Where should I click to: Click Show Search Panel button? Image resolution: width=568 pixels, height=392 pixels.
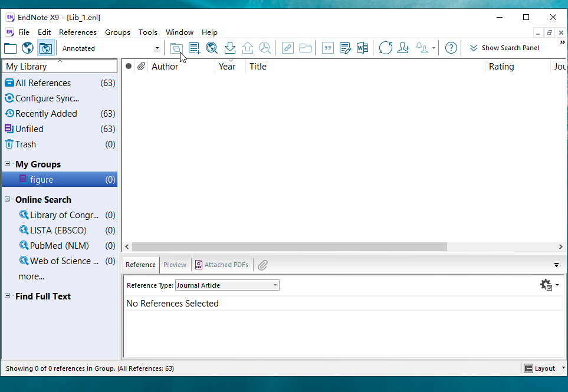tap(504, 48)
